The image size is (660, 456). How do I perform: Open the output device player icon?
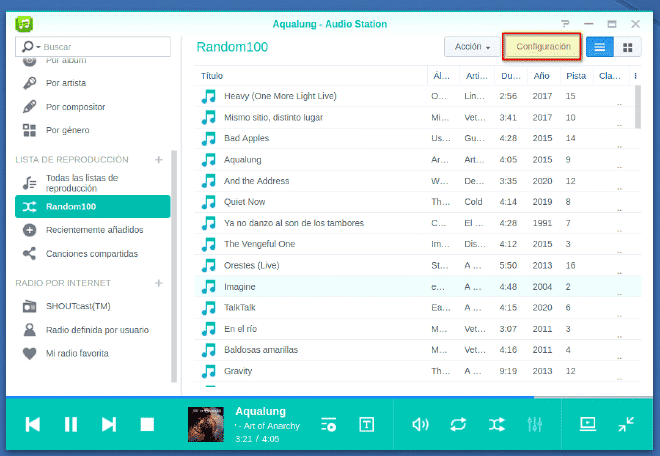coord(588,424)
